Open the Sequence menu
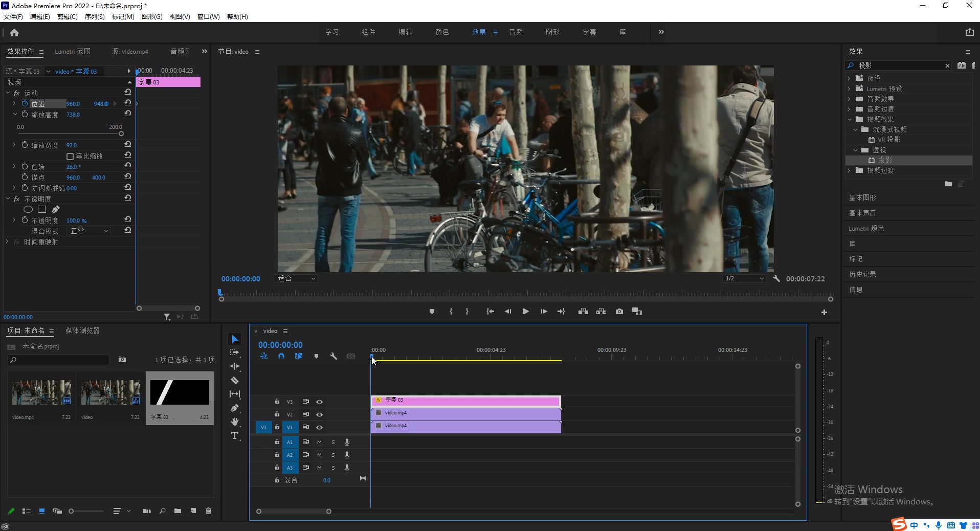 tap(94, 17)
